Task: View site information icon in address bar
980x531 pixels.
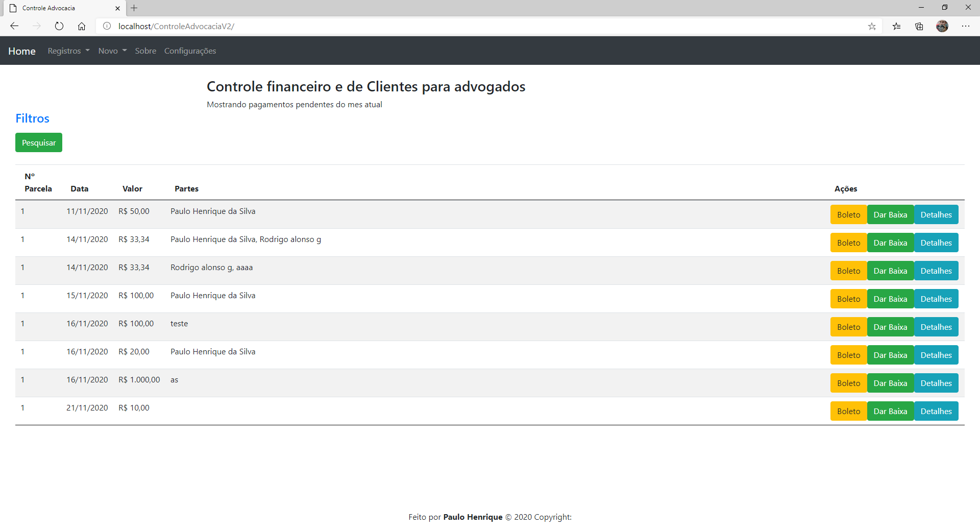Action: 107,26
